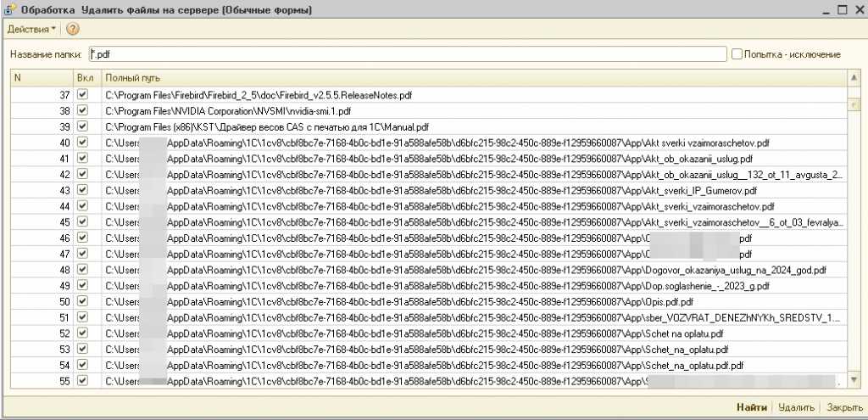Uncheck the Вкл box in row 39

[x=82, y=126]
